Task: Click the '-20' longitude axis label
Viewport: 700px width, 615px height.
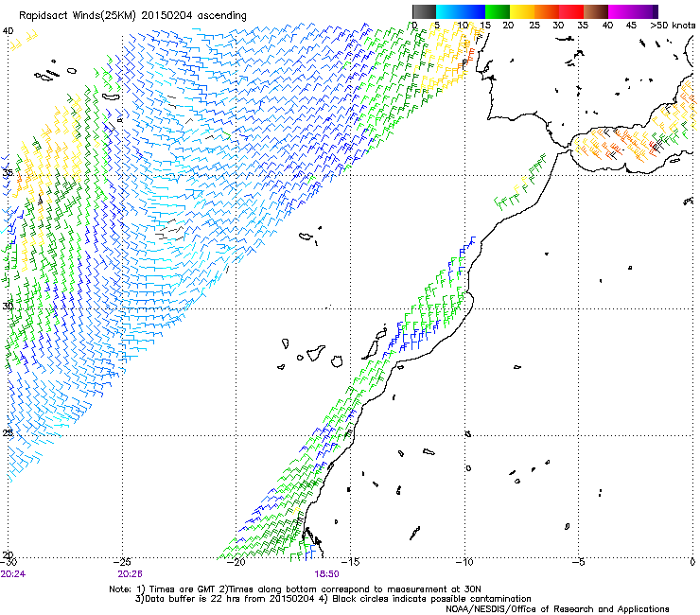Action: (236, 562)
